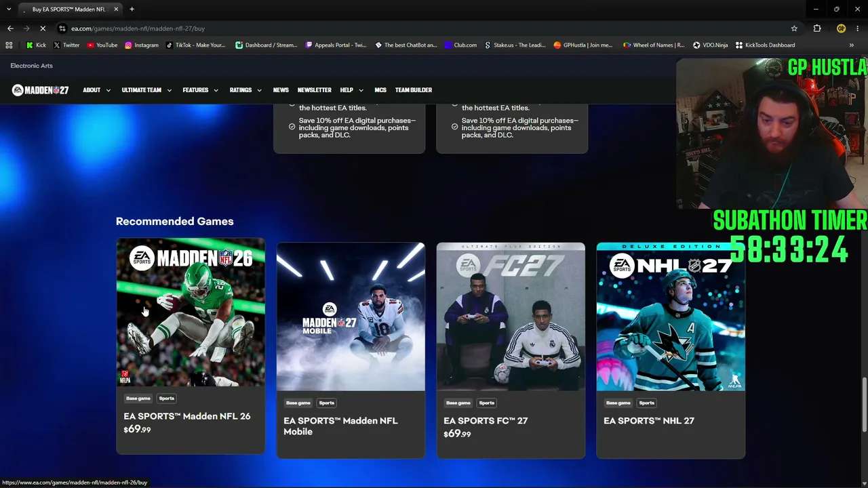Open the Chrome profile avatar
868x488 pixels.
point(841,28)
